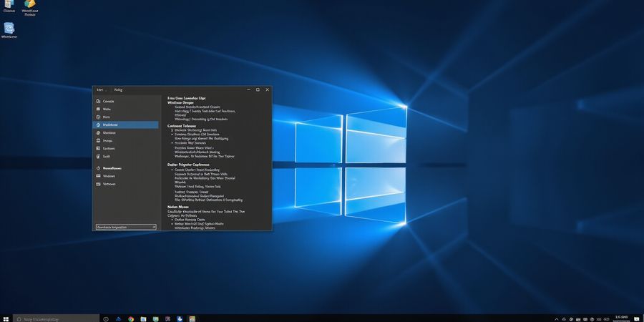Open the dropdown at the sidebar bottom
This screenshot has width=644, height=322.
(126, 227)
